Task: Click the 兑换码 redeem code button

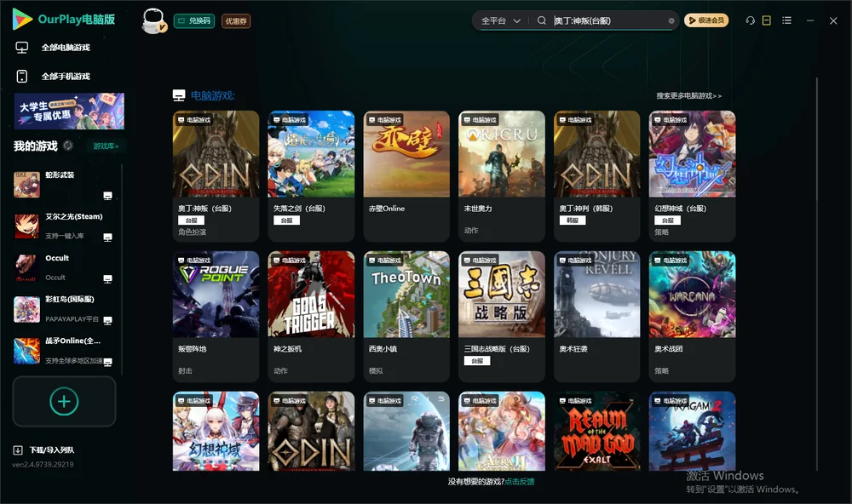Action: [x=194, y=20]
